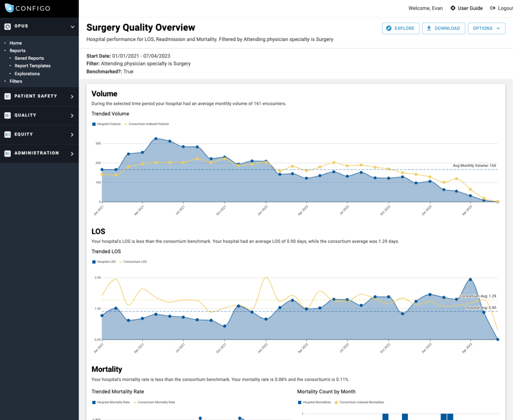Screen dimensions: 513x420
Task: Click the Explore button
Action: [x=401, y=28]
